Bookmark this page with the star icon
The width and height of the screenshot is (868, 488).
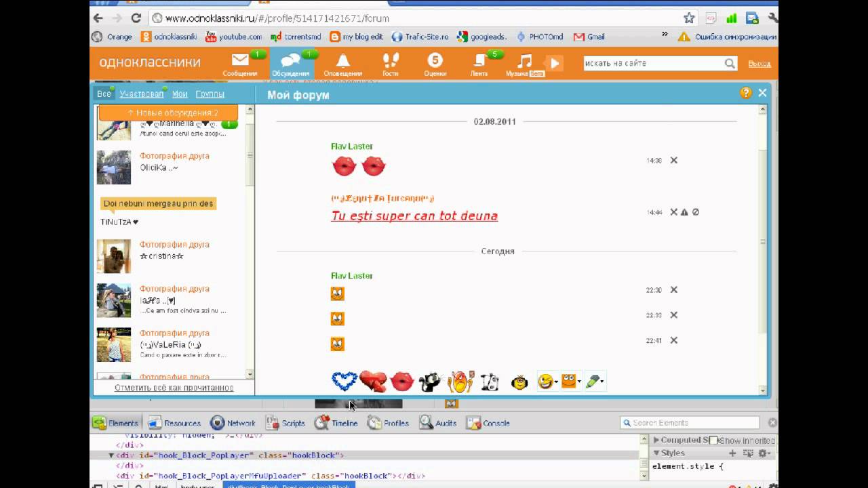689,18
